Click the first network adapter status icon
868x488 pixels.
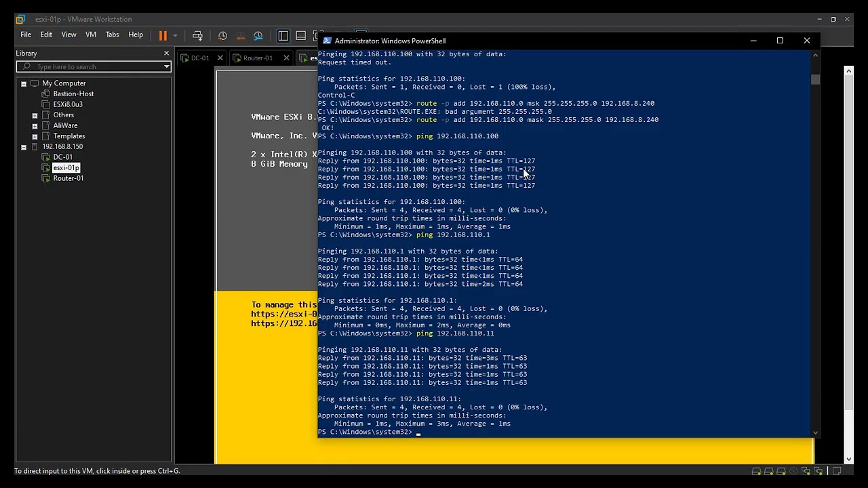tap(806, 471)
